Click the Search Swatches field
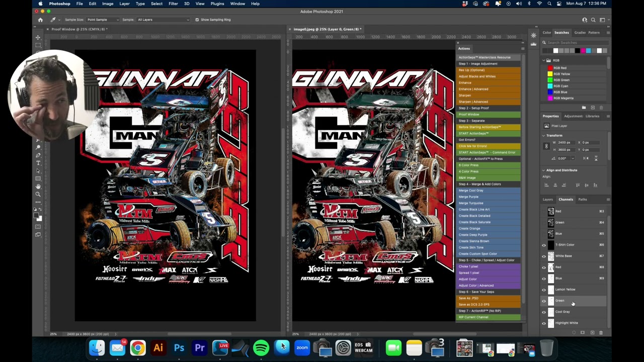Image resolution: width=644 pixels, height=362 pixels. coord(574,43)
